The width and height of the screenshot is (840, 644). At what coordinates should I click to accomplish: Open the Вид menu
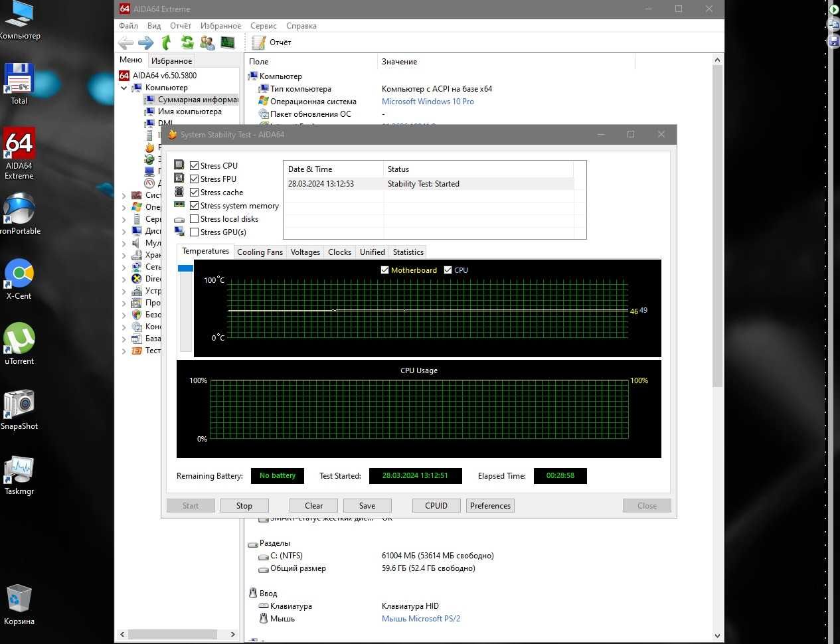[154, 26]
